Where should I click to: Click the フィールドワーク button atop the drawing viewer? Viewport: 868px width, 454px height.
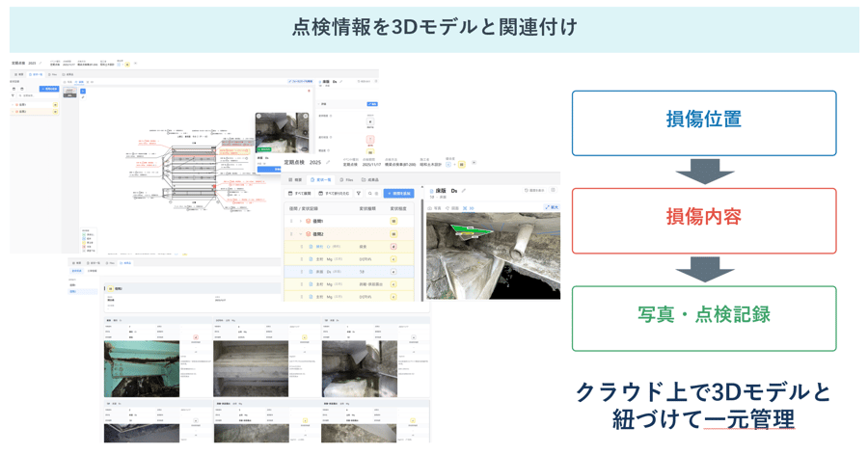[x=301, y=82]
